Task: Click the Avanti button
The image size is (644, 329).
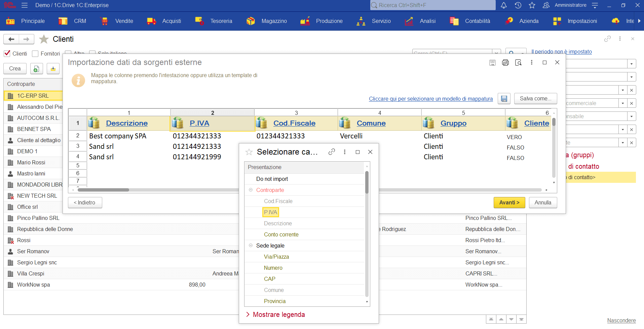Action: (x=509, y=202)
